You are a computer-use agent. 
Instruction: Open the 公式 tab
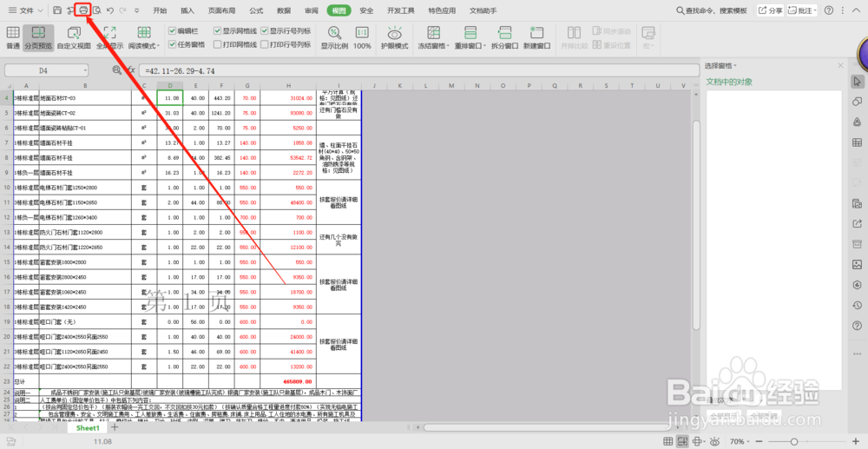click(256, 10)
